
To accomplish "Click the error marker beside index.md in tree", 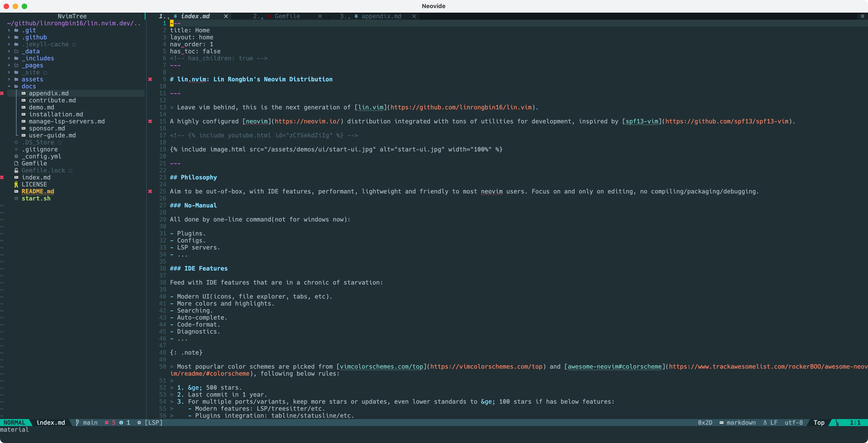I will pos(2,177).
